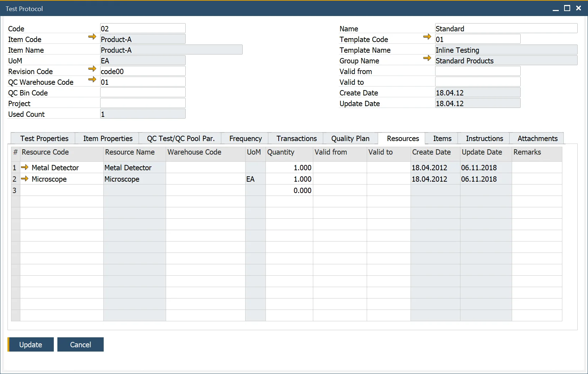Select the Frequency tab
This screenshot has width=588, height=374.
(x=245, y=139)
